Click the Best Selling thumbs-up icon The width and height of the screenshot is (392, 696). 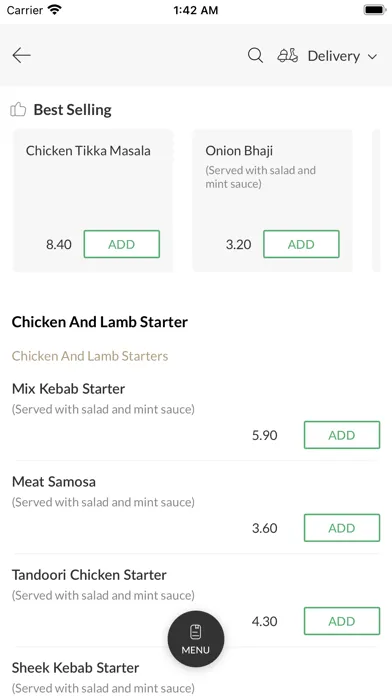tap(18, 110)
